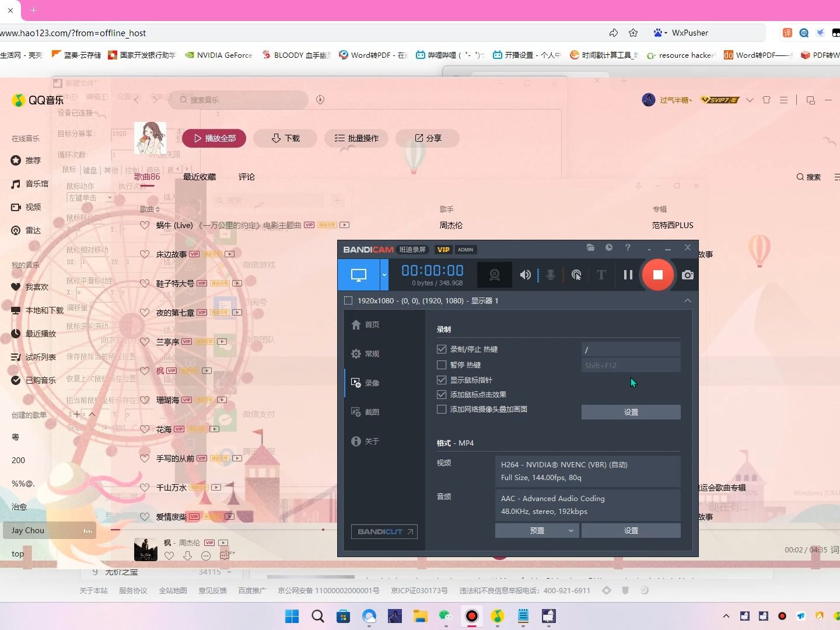The image size is (840, 630).
Task: Open 最近播放 in QQ Music sidebar
Action: coord(34,334)
